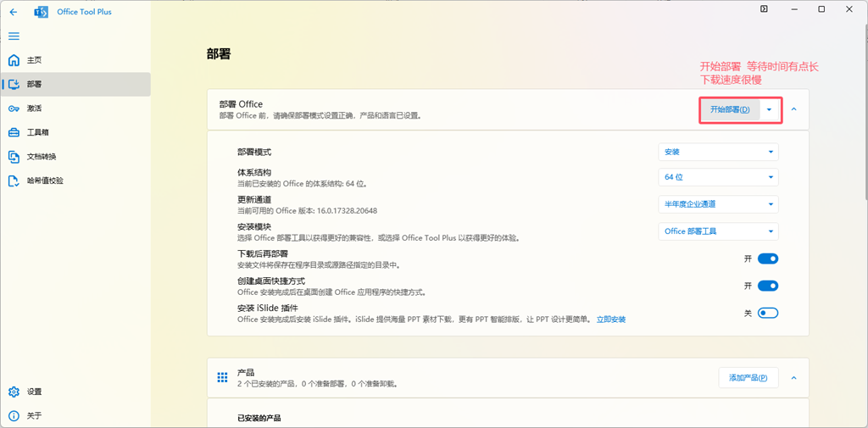Click the window vertical scrollbar
This screenshot has width=868, height=428.
[865, 114]
